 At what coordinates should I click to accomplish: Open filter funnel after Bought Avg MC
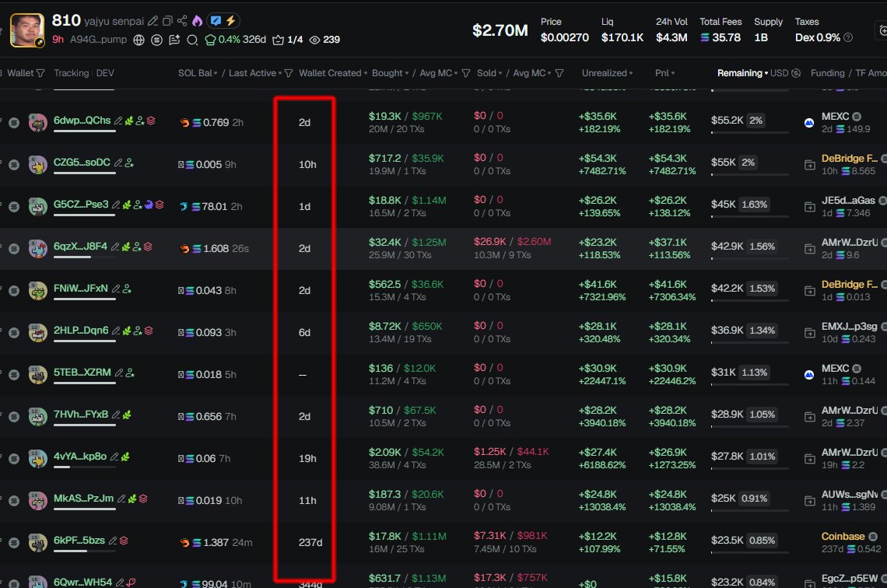point(466,73)
